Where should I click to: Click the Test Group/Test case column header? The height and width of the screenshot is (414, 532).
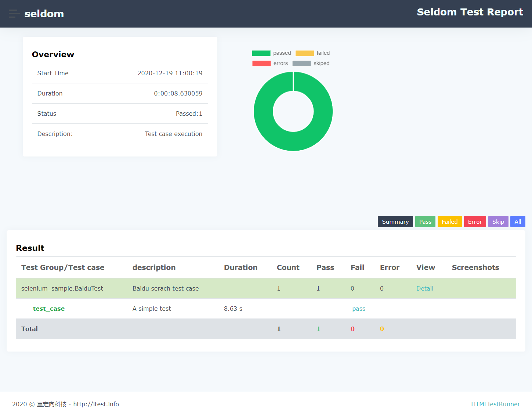coord(63,267)
